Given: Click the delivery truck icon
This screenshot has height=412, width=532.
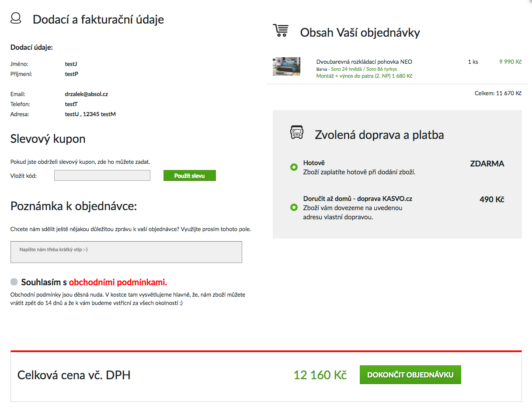Looking at the screenshot, I should [297, 132].
